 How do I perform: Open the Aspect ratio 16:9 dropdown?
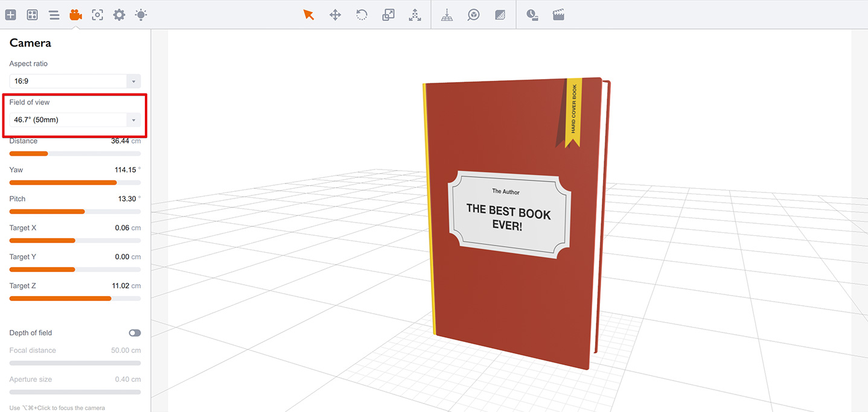pyautogui.click(x=75, y=81)
